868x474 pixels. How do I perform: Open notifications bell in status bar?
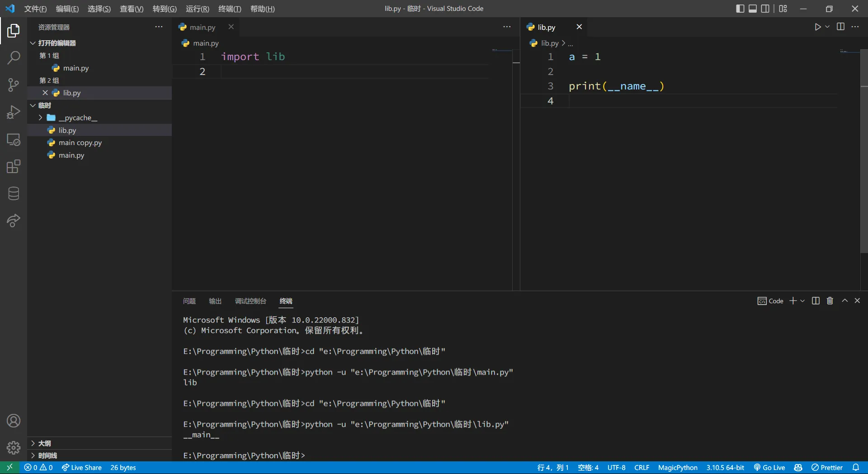(855, 468)
